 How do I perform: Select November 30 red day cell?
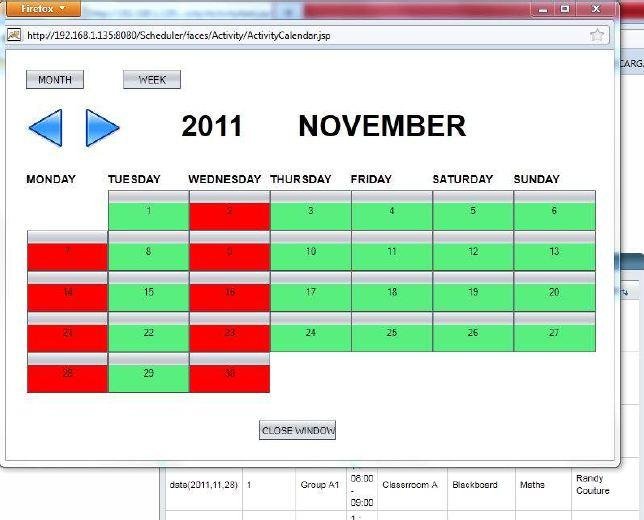click(x=230, y=373)
